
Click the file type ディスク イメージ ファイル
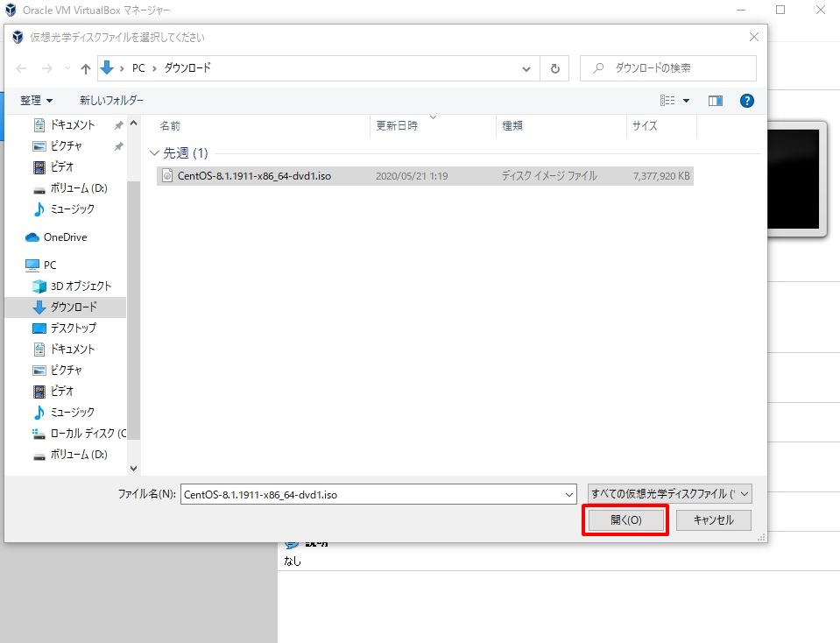pos(549,176)
